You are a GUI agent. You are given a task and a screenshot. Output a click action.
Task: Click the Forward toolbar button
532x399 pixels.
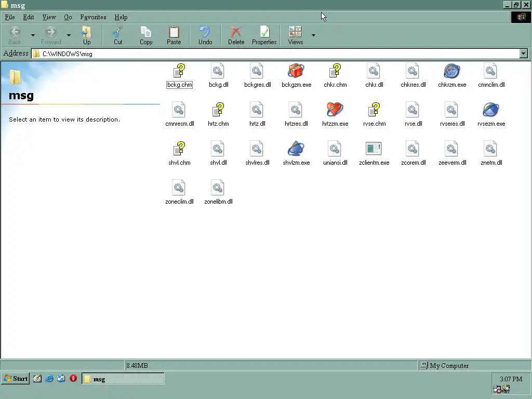click(51, 35)
